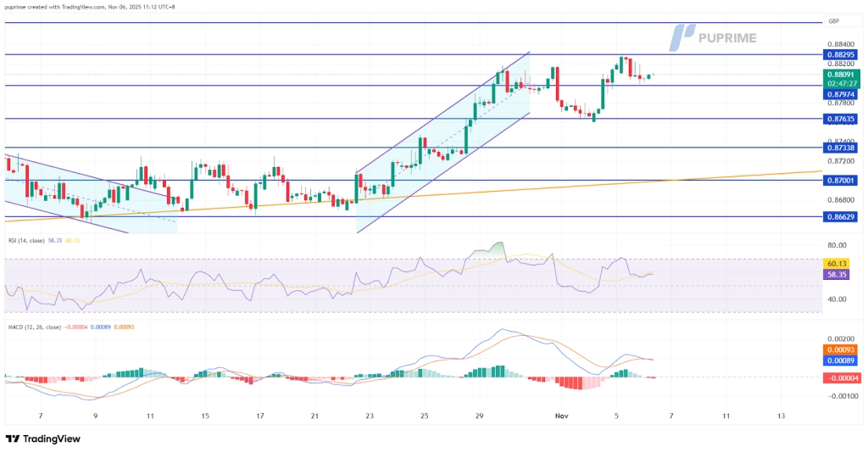Click the 0.87338 price level label

(x=840, y=148)
